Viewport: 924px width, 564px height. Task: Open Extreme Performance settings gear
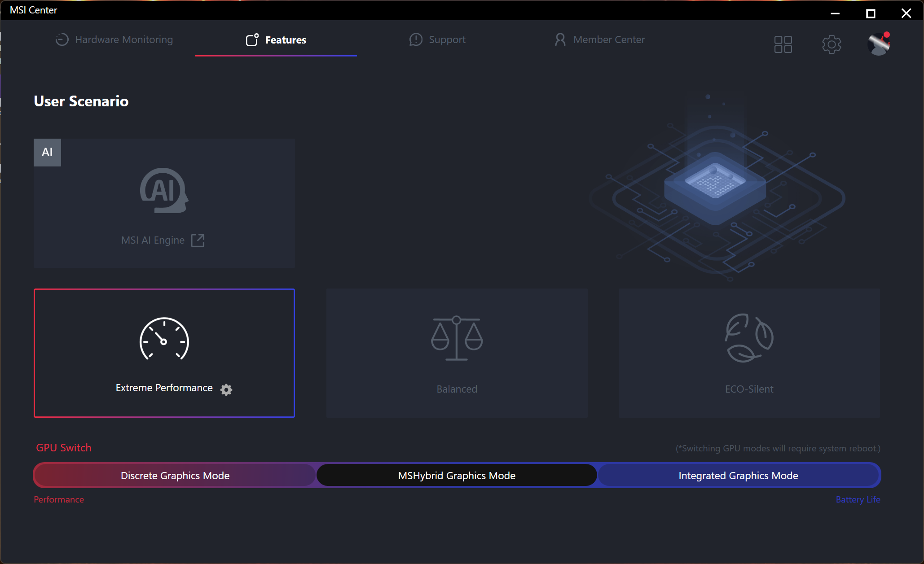pyautogui.click(x=226, y=389)
